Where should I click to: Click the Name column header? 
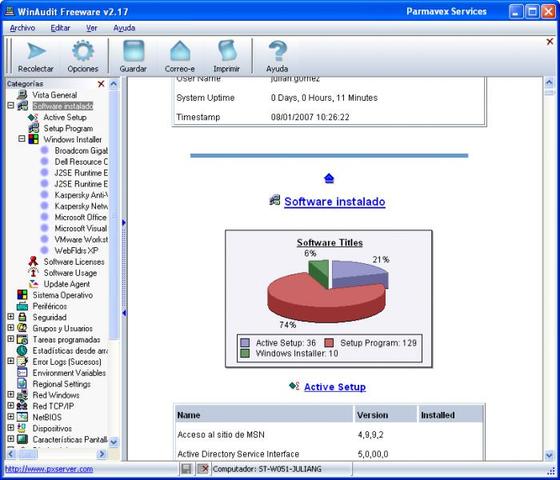tap(264, 415)
